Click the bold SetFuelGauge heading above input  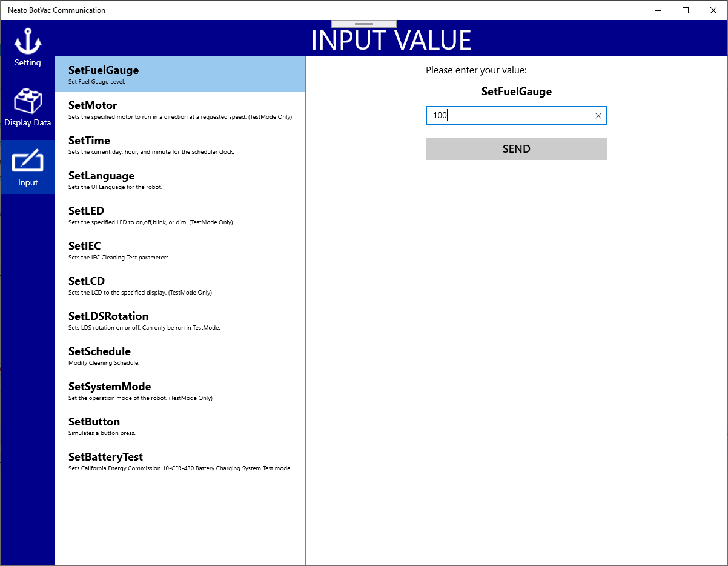pos(517,92)
